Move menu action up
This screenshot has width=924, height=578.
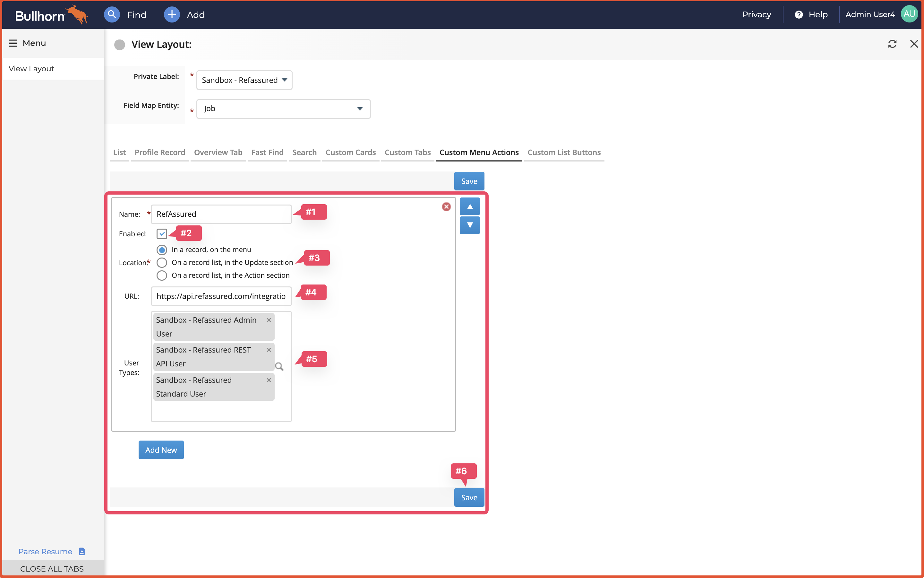(470, 206)
